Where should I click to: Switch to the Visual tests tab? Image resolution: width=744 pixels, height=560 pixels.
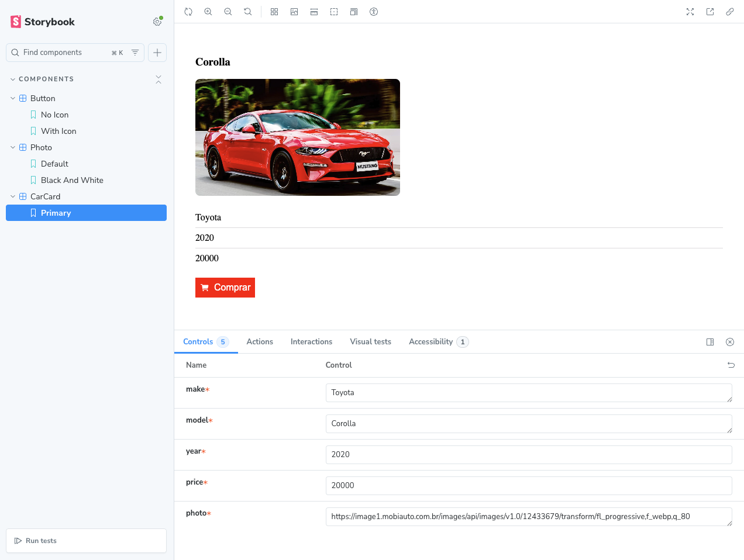click(x=371, y=342)
